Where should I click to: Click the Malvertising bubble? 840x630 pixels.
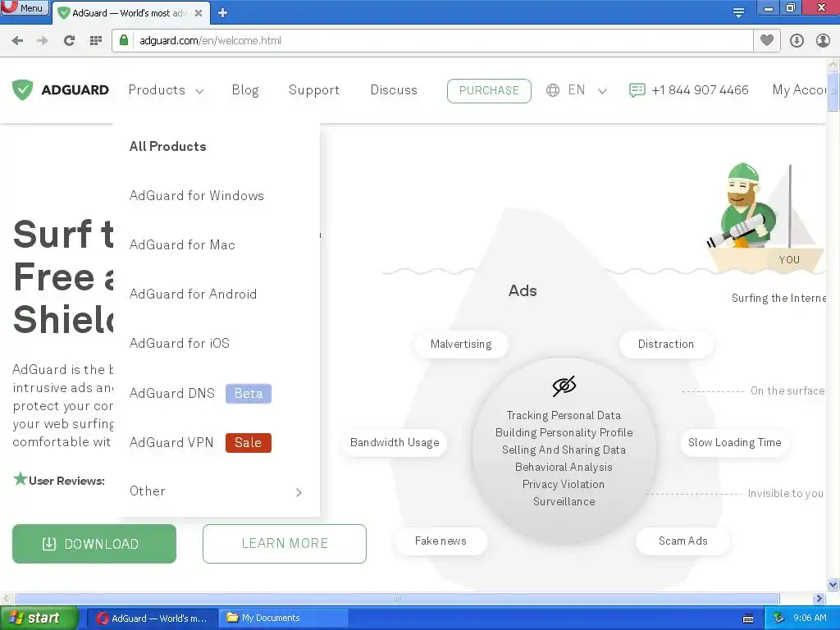461,344
